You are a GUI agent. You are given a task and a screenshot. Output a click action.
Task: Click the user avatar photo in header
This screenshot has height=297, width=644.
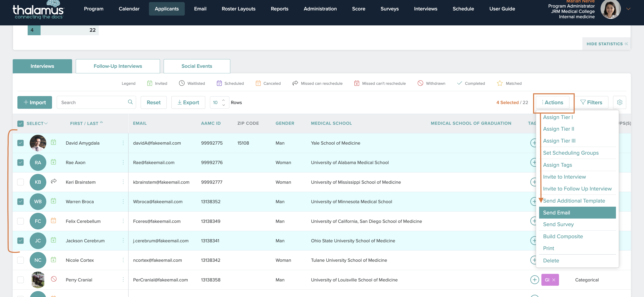click(610, 9)
